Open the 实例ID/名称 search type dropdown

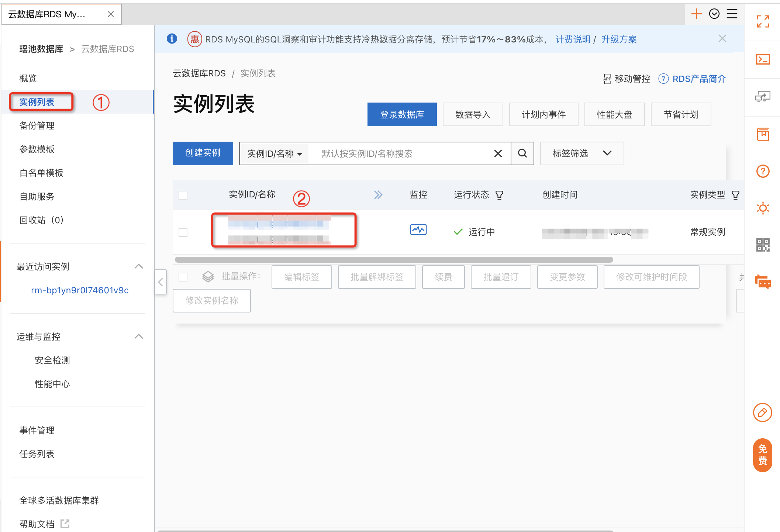click(x=275, y=154)
